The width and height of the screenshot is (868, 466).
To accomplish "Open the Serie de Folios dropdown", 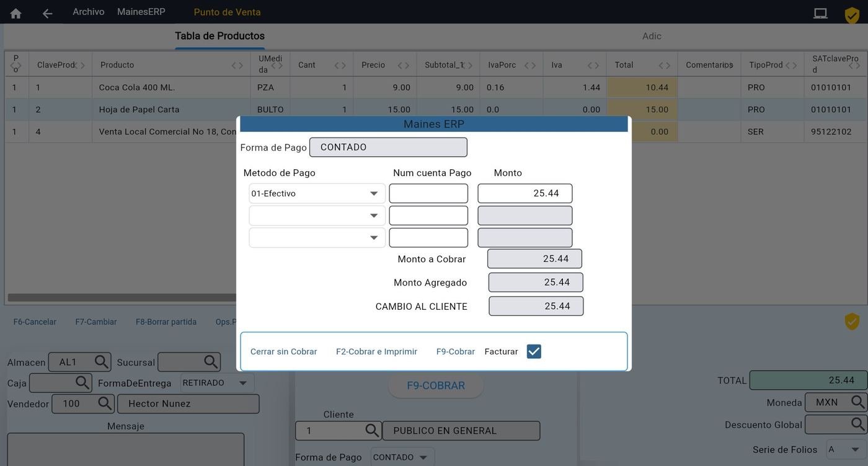I will click(846, 449).
